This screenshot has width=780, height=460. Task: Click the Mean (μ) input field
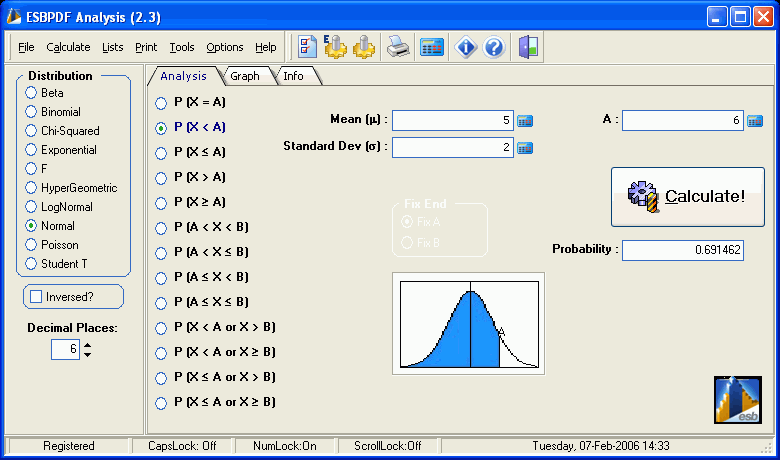pyautogui.click(x=453, y=121)
